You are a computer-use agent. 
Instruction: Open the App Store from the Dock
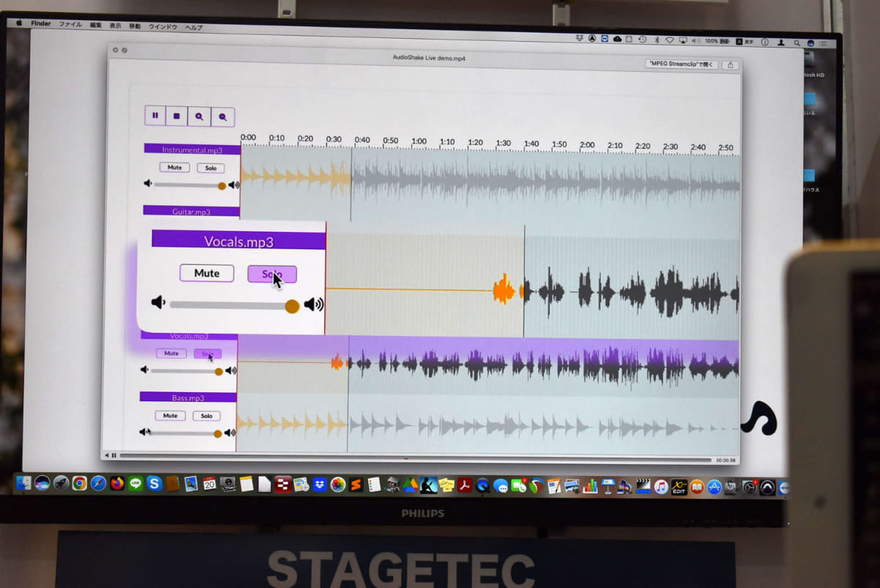[714, 487]
